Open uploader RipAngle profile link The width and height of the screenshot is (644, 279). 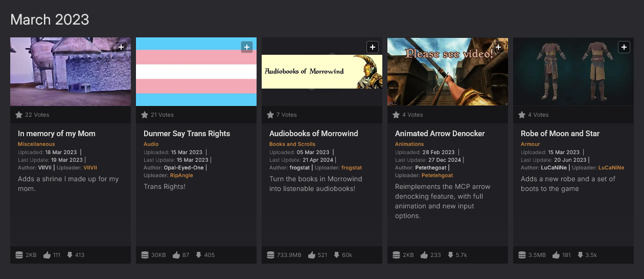tap(182, 176)
